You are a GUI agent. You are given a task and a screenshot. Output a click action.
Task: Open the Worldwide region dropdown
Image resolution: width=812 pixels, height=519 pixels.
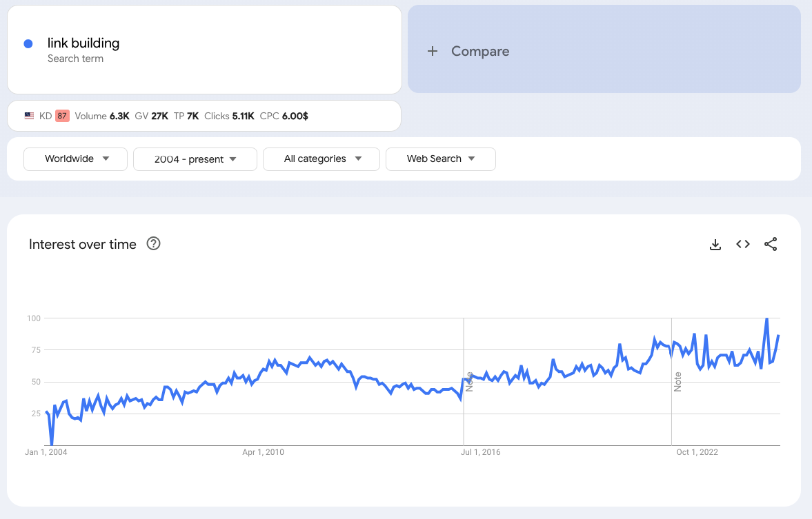(75, 159)
